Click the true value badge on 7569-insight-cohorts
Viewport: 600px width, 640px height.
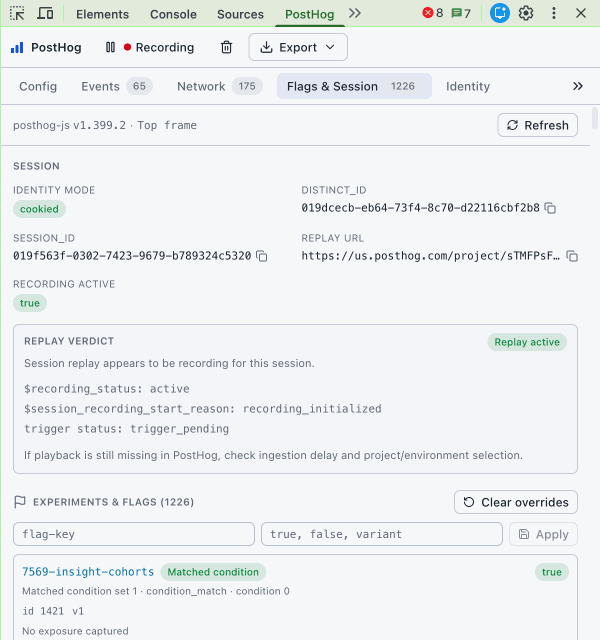click(551, 572)
